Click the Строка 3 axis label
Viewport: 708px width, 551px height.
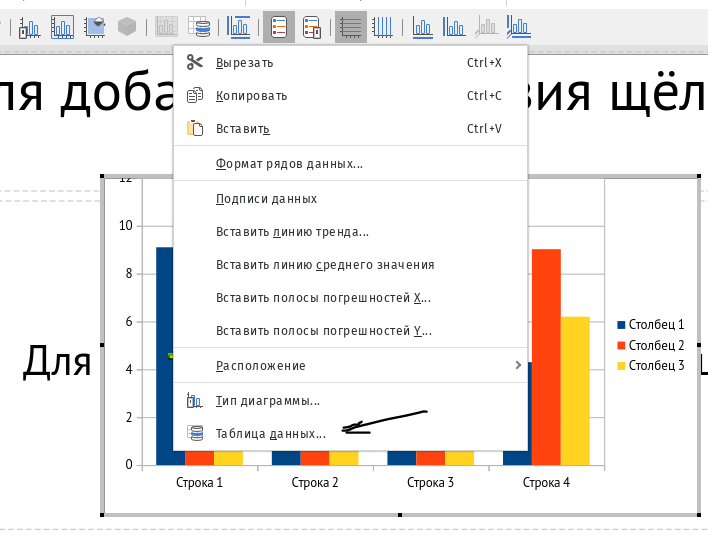click(430, 482)
